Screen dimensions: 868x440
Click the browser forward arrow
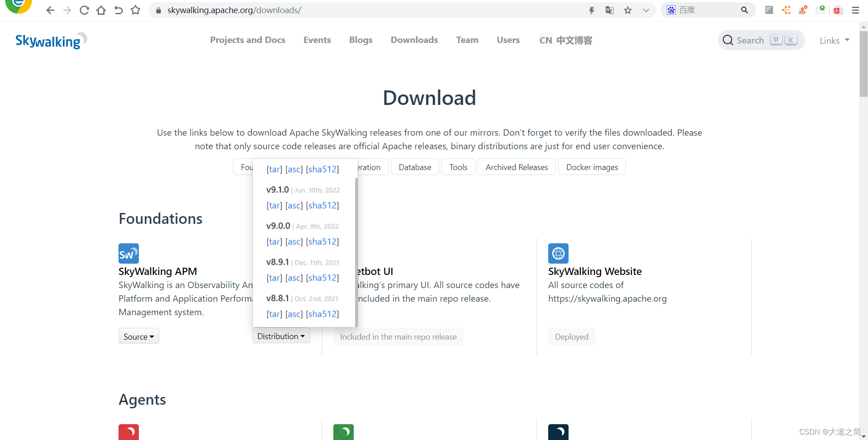67,10
